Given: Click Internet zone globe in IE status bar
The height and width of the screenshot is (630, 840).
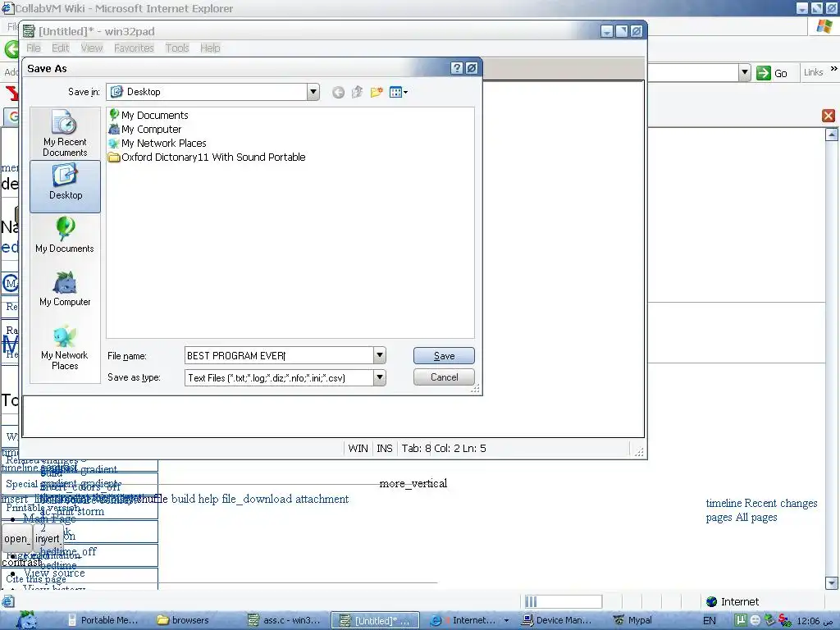Looking at the screenshot, I should pyautogui.click(x=711, y=601).
